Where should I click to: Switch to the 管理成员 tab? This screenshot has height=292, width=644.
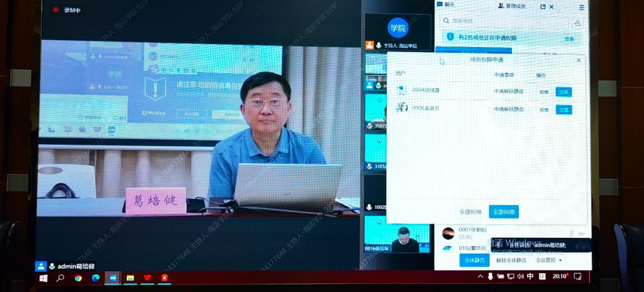point(513,6)
